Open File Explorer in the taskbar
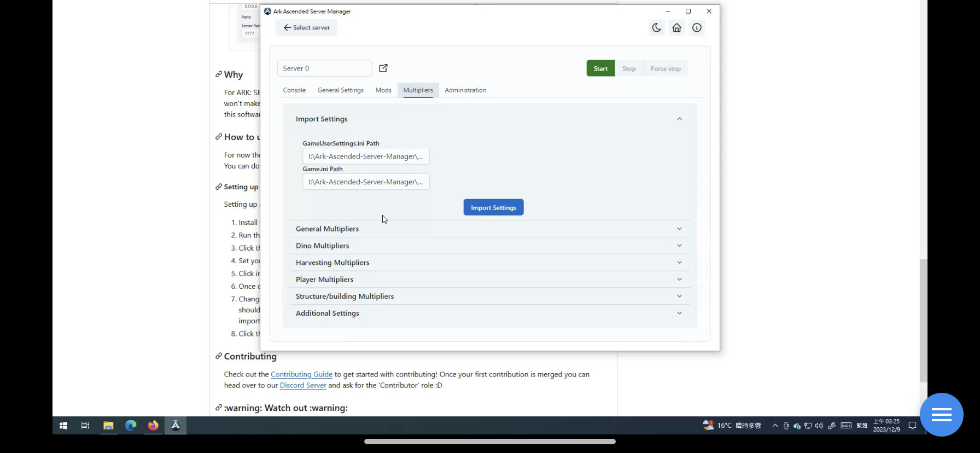This screenshot has height=453, width=980. (x=108, y=426)
